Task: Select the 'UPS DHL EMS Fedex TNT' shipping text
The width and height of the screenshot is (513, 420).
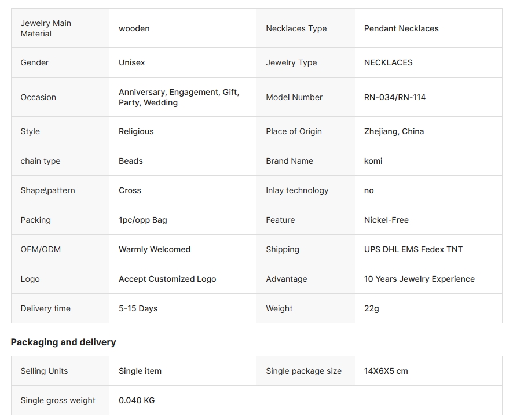Action: tap(413, 249)
